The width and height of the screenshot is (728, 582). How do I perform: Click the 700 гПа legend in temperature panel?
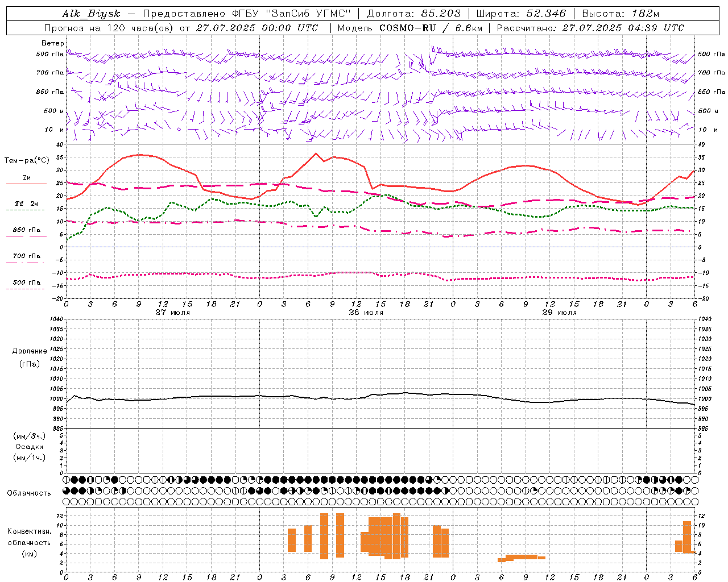(27, 256)
